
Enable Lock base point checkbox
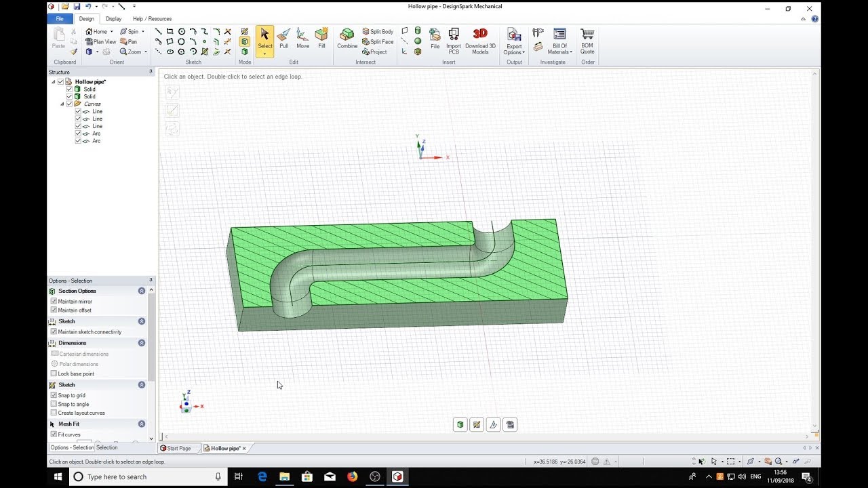click(54, 373)
